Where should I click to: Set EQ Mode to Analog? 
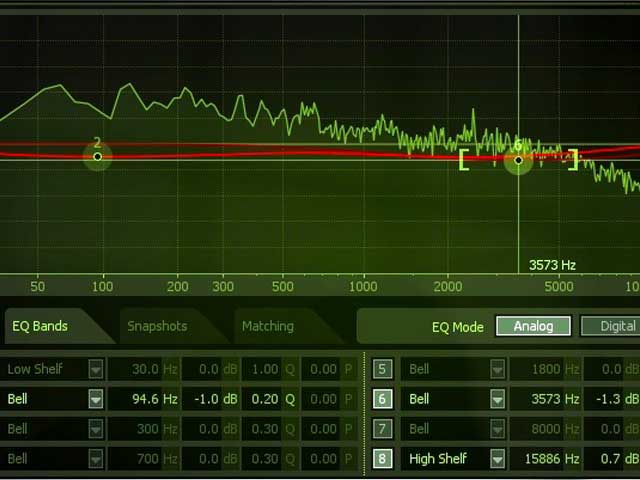pos(533,326)
